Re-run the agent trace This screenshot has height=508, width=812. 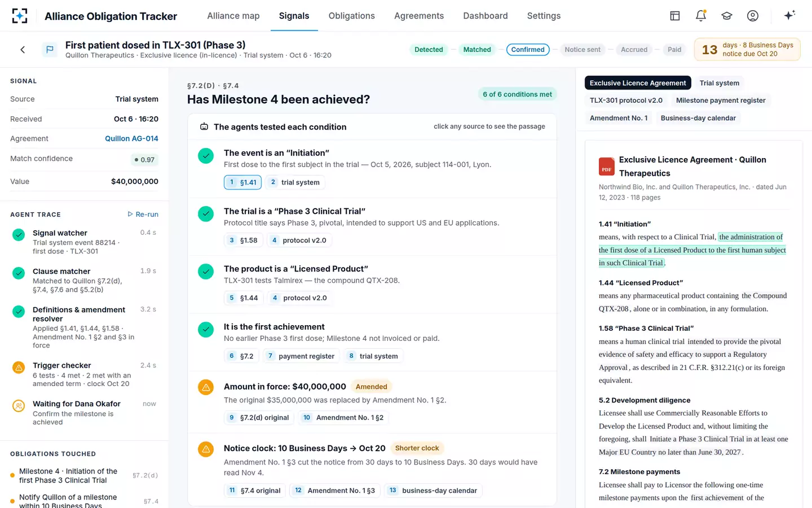pos(143,214)
